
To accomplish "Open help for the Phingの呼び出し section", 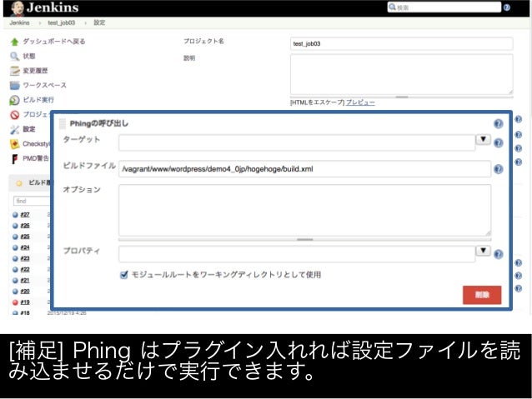I will 498,124.
